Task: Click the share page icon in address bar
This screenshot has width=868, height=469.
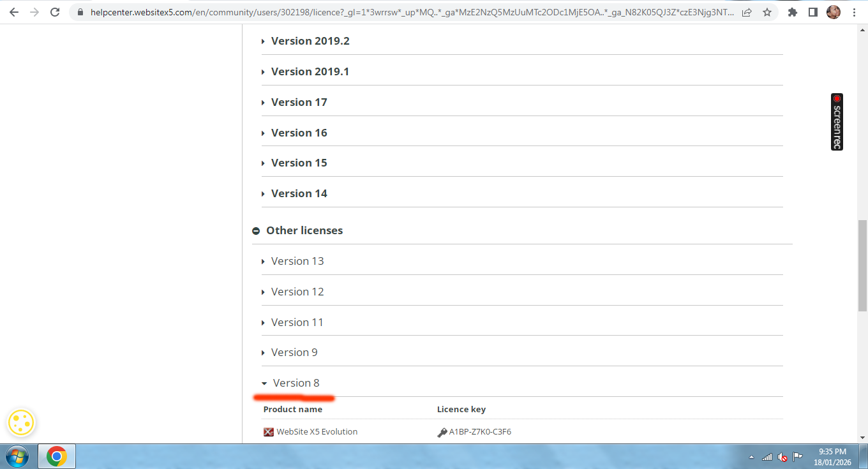Action: click(747, 12)
